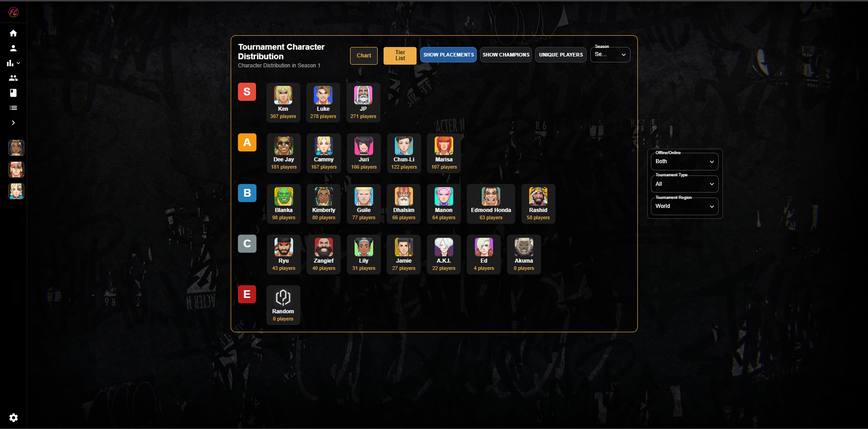Select the Edmond Honda character card
Viewport: 868px width, 429px height.
pyautogui.click(x=491, y=204)
